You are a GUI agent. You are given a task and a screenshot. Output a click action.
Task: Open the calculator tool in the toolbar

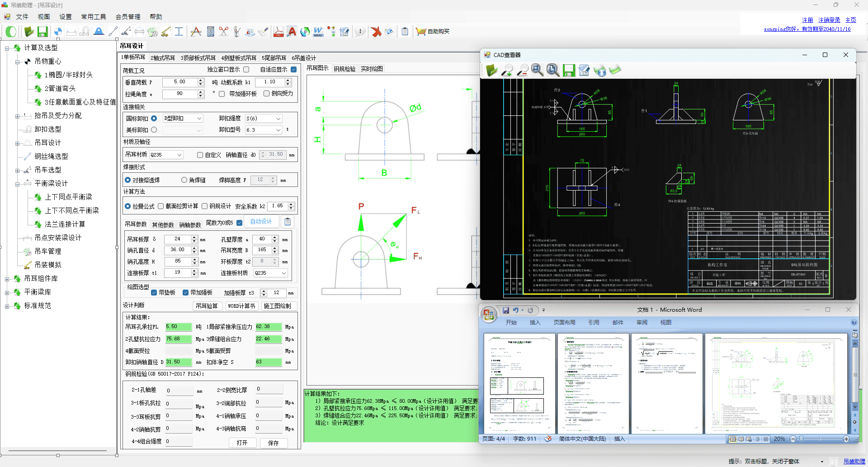coord(210,32)
